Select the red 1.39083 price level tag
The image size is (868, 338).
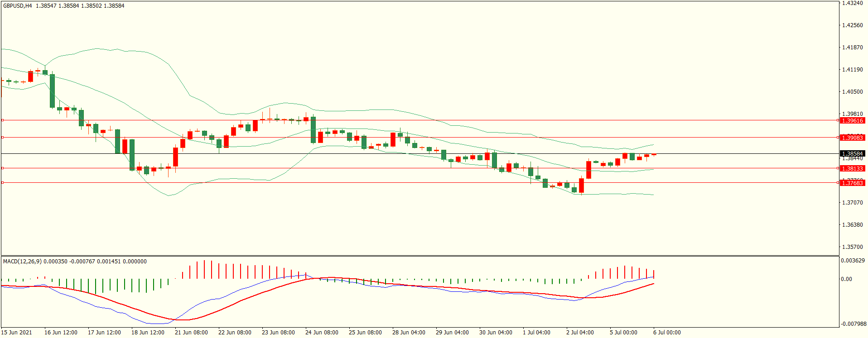coord(852,138)
